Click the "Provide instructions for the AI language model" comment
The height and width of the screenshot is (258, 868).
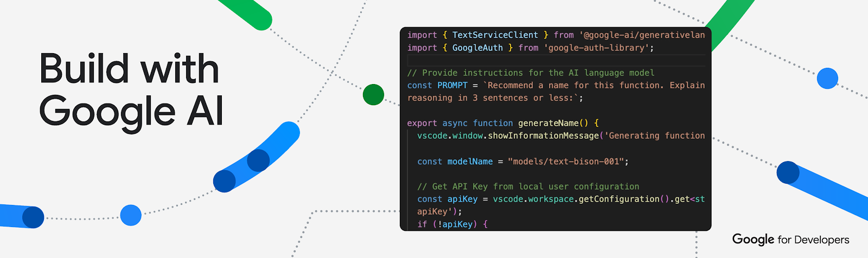coord(531,73)
